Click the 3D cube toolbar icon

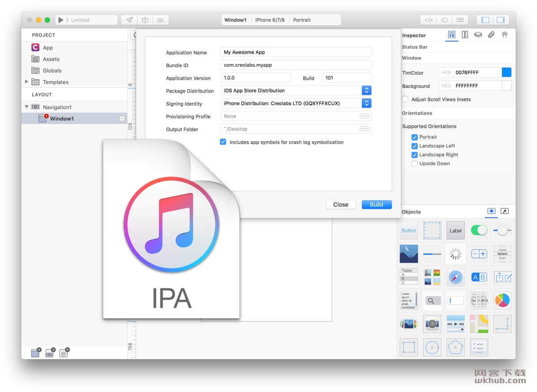click(x=145, y=20)
